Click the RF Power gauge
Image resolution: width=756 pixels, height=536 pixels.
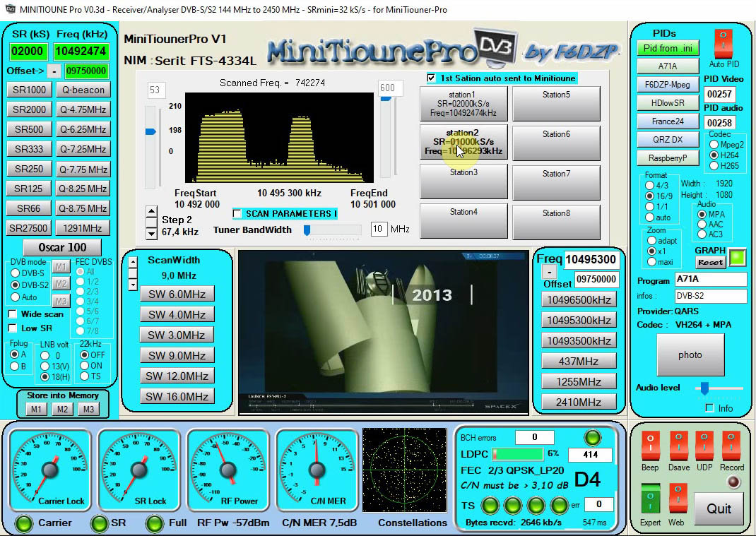click(x=228, y=470)
